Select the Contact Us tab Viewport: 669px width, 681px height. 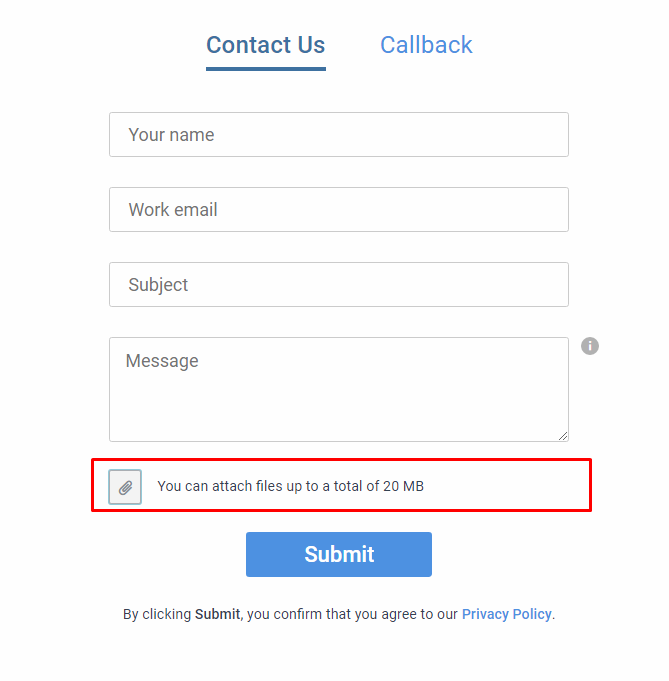coord(265,45)
